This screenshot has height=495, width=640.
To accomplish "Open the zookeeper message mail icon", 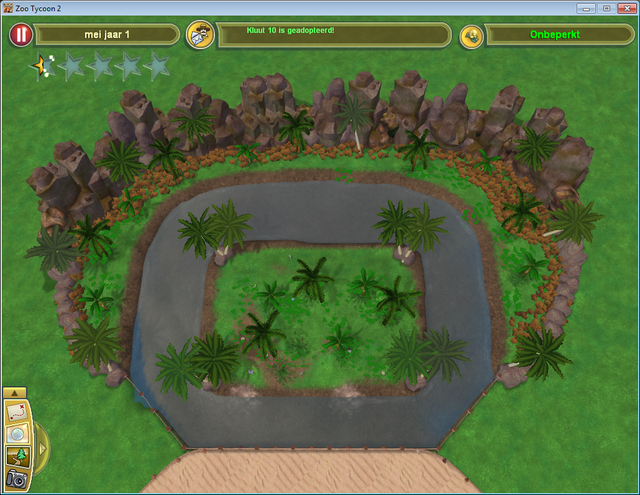I will click(x=200, y=35).
